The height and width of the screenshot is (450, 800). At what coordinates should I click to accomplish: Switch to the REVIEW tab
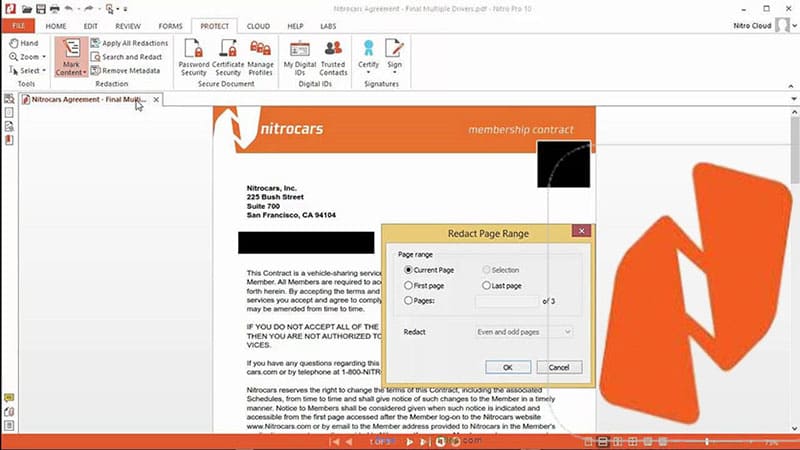128,26
